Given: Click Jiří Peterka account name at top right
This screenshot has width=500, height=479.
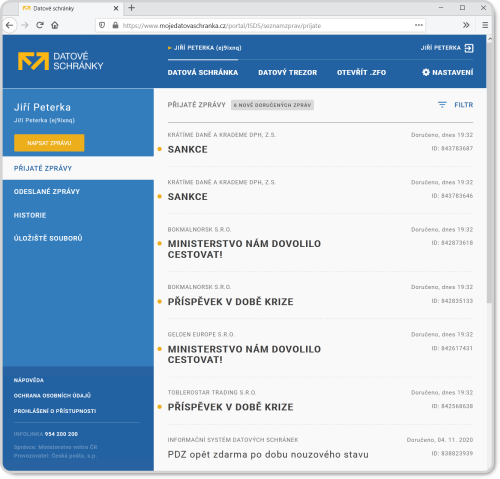Looking at the screenshot, I should pos(440,48).
